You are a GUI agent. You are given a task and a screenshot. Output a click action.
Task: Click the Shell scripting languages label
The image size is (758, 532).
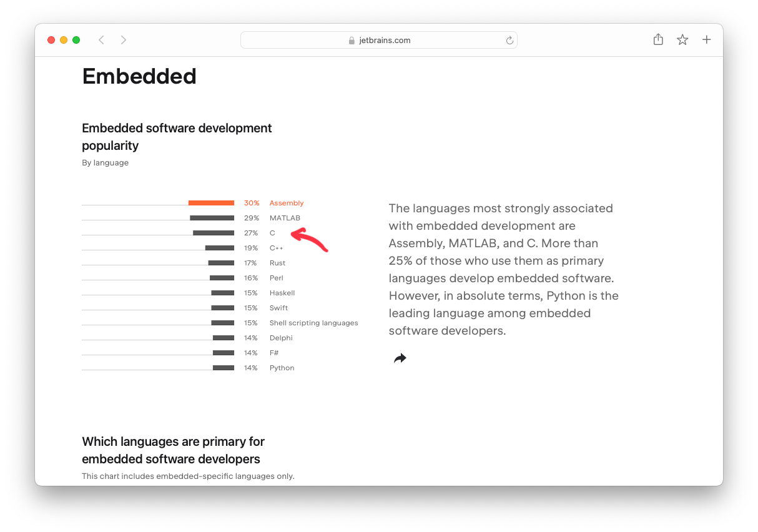pyautogui.click(x=313, y=323)
